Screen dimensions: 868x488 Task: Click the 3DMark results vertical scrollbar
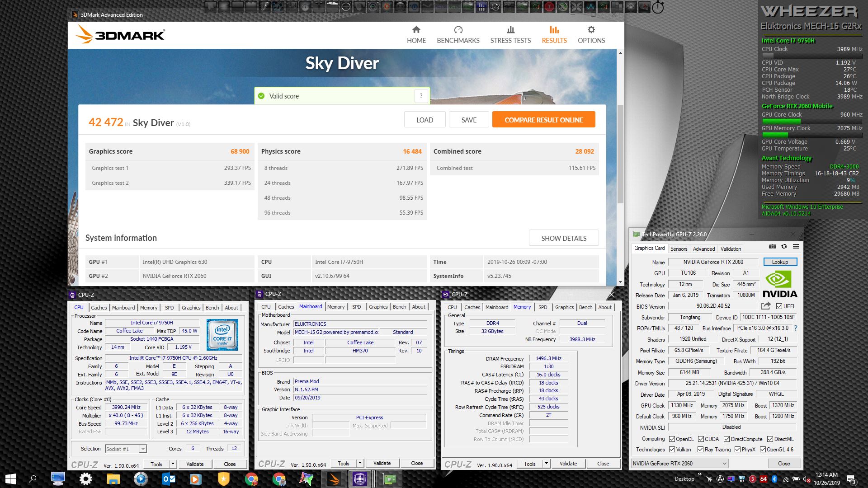[620, 154]
